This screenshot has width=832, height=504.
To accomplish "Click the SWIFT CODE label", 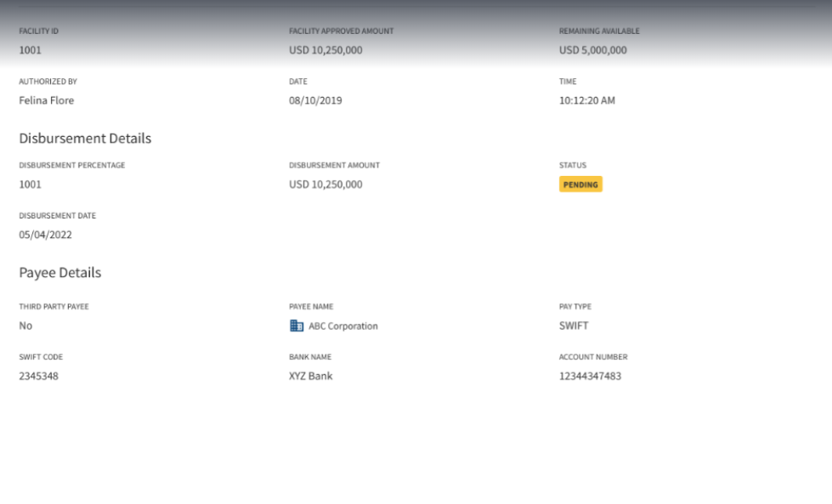I will (x=41, y=356).
